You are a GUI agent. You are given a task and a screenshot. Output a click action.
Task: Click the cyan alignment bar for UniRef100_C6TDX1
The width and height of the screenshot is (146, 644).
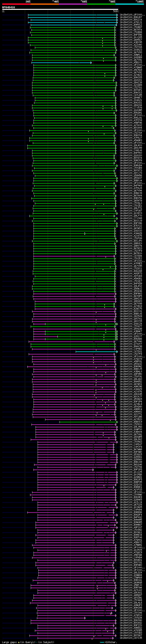click(96, 352)
